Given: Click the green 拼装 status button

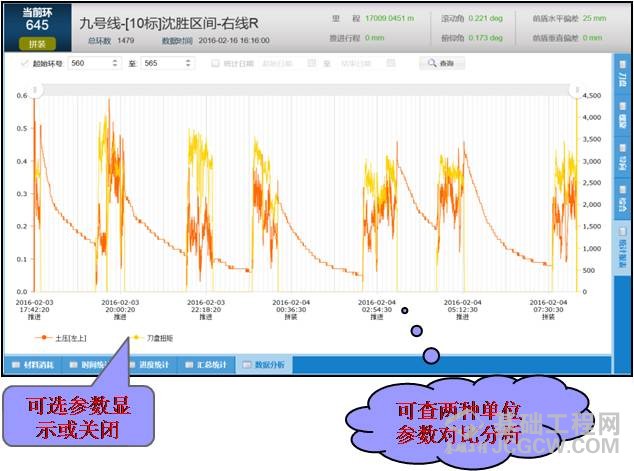Looking at the screenshot, I should click(38, 44).
